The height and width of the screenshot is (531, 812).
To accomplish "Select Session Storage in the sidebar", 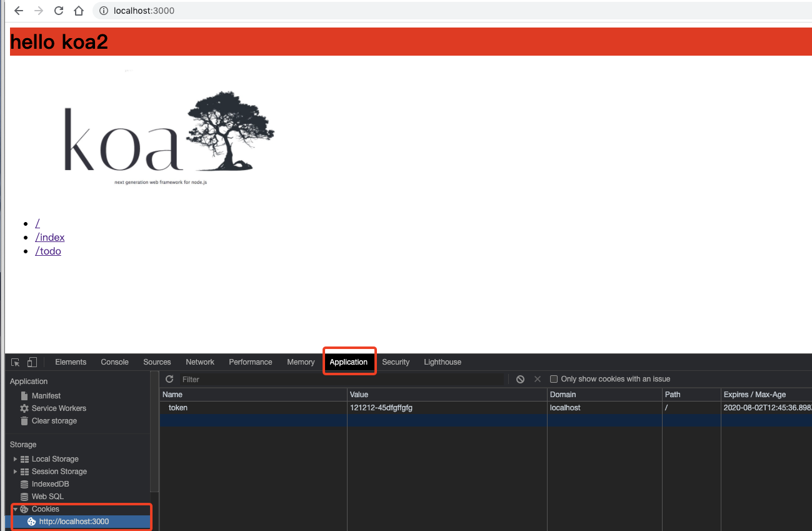I will 59,472.
